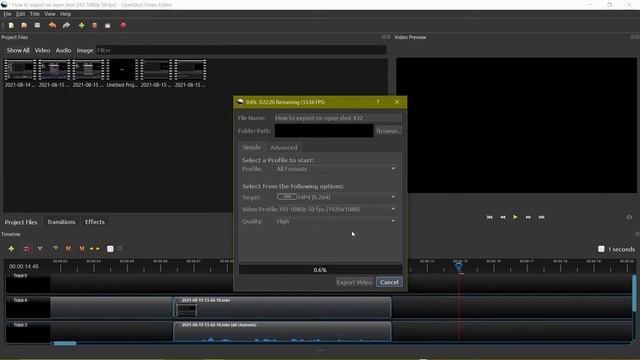This screenshot has height=360, width=640.
Task: Click the green Play button
Action: (x=516, y=217)
